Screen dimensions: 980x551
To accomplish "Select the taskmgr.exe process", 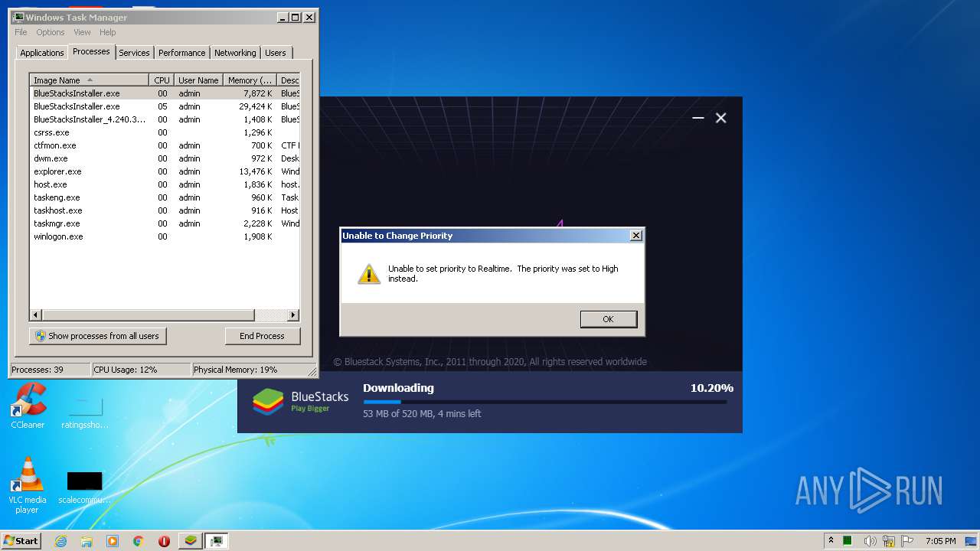I will pyautogui.click(x=165, y=223).
